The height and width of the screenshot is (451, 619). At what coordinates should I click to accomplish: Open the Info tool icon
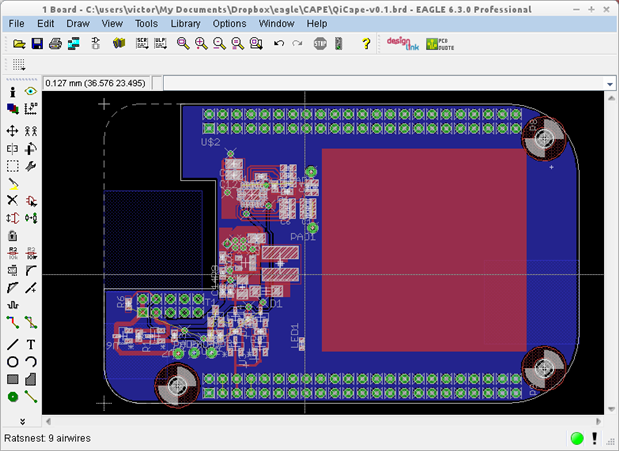[x=13, y=92]
